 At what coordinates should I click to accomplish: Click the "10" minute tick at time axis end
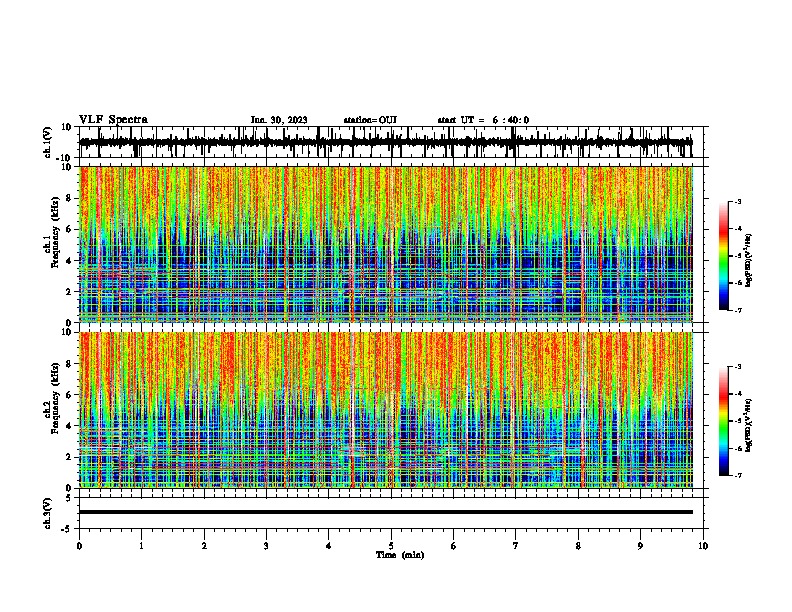tap(703, 546)
